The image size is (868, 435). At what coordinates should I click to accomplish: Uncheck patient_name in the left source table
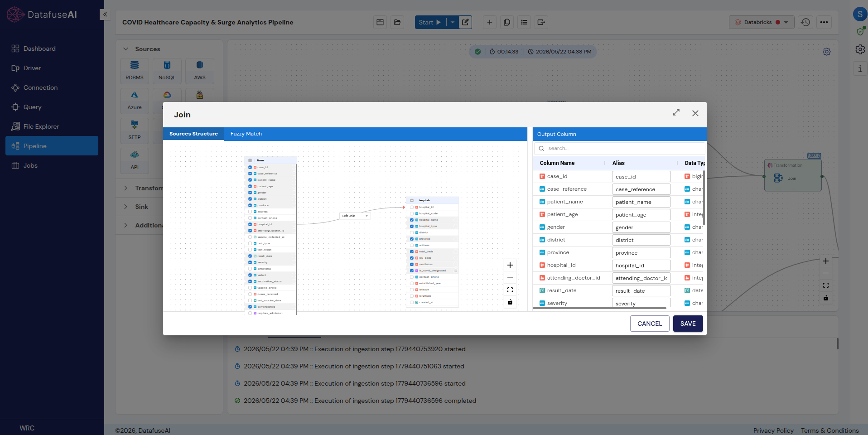pyautogui.click(x=250, y=180)
